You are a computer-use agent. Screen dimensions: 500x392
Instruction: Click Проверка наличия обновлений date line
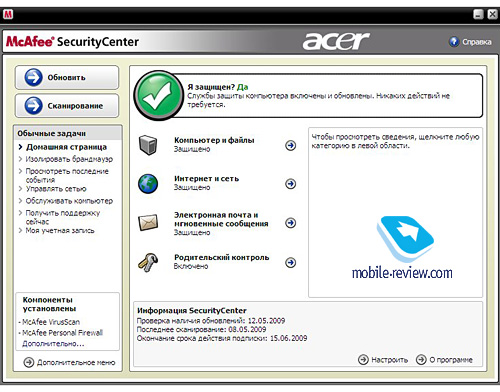pos(211,321)
